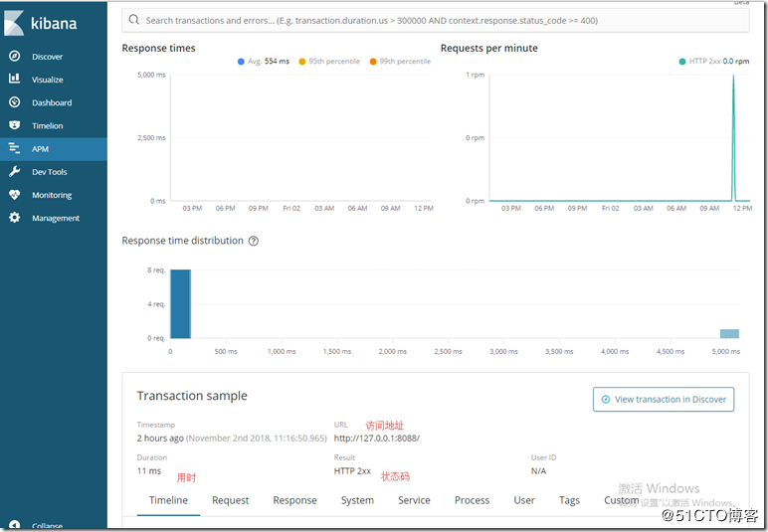Switch to the Custom tab

(622, 500)
